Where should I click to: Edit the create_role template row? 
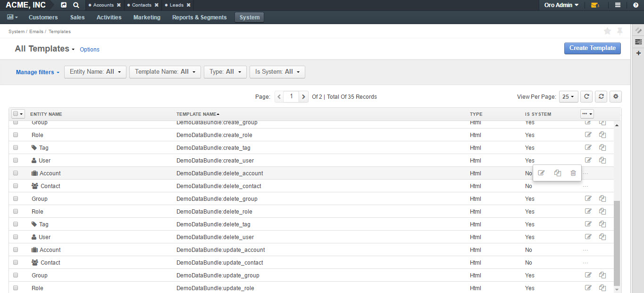[588, 135]
